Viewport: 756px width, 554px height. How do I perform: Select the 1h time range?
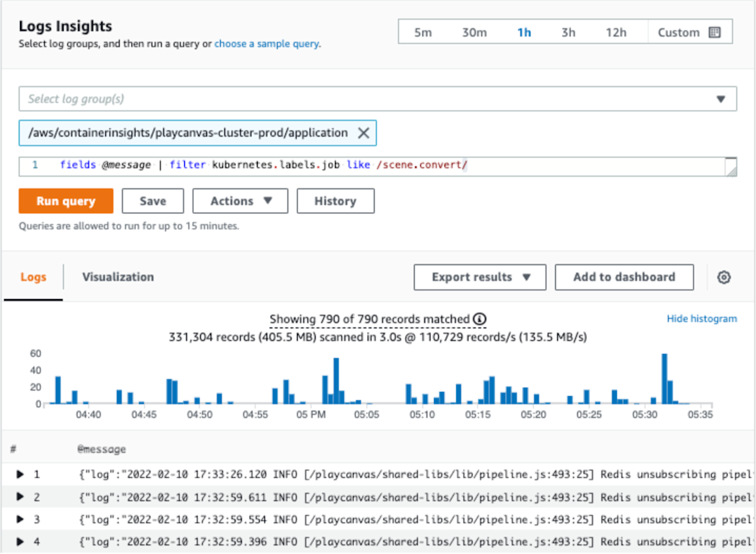point(524,33)
